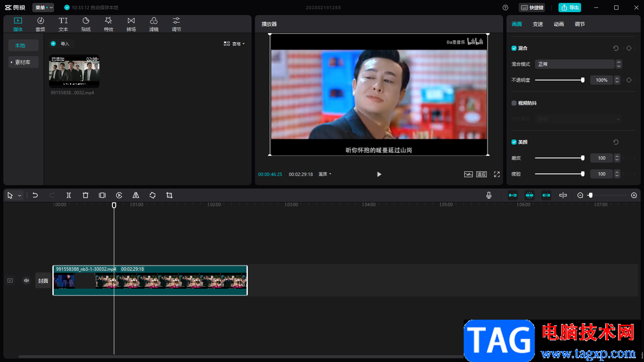Open the 调节 (Adjust) icon in top toolbar
Screen dimensions: 644x362
176,24
